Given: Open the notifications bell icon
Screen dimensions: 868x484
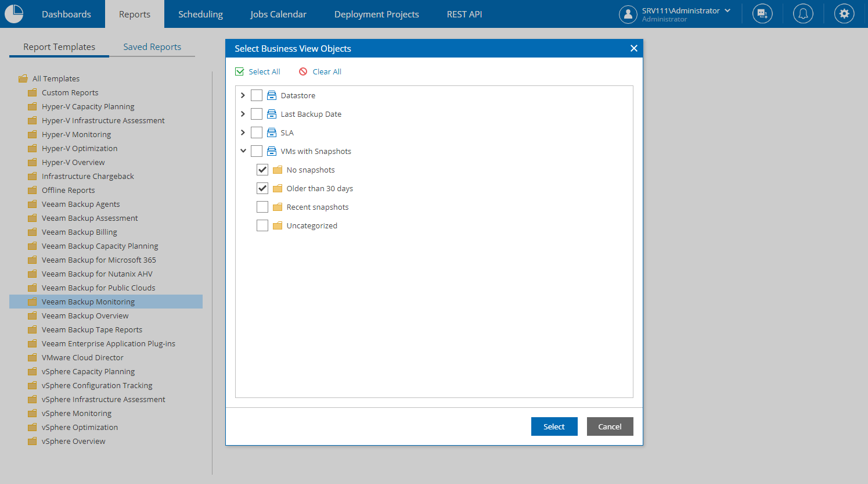Looking at the screenshot, I should pyautogui.click(x=803, y=14).
